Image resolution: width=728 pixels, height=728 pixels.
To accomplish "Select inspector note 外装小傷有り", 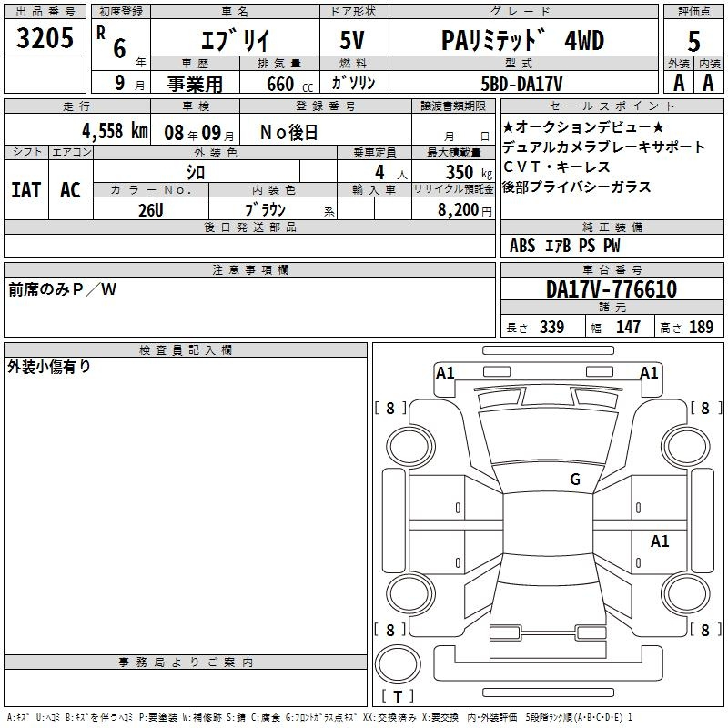I will coord(49,367).
